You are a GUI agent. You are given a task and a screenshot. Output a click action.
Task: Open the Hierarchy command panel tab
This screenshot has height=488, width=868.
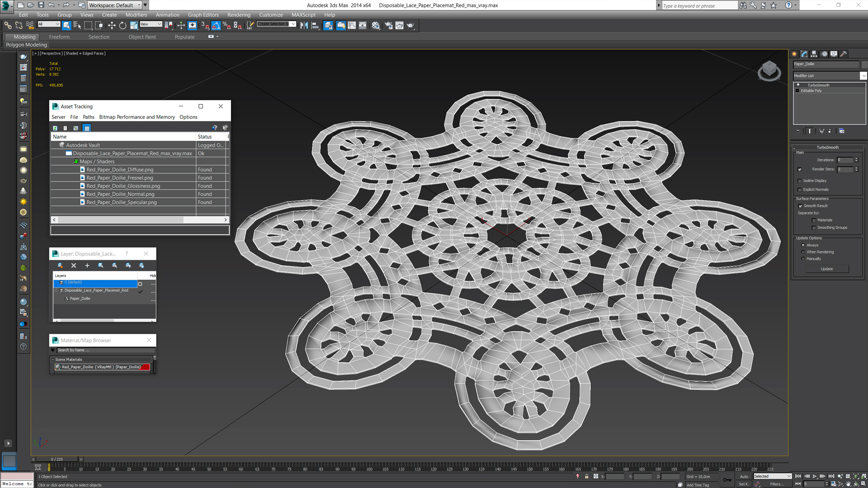pos(814,54)
